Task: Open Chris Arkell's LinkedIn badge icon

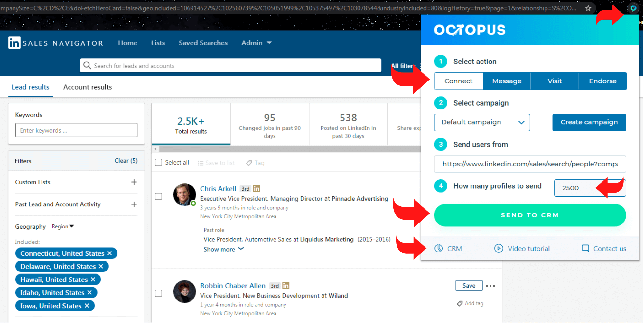Action: click(257, 188)
